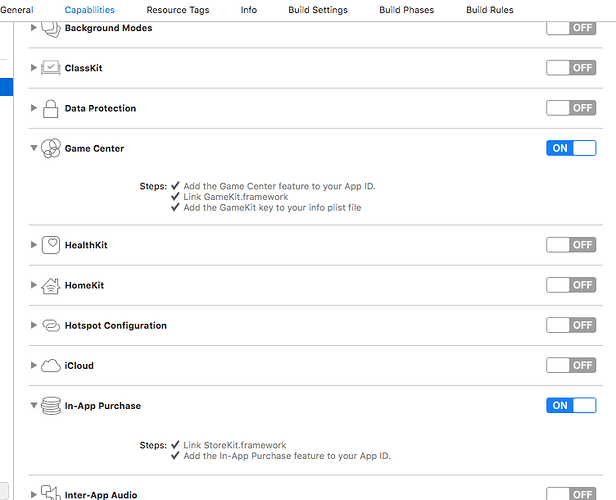Switch to the Build Settings tab
The width and height of the screenshot is (616, 500).
click(320, 10)
